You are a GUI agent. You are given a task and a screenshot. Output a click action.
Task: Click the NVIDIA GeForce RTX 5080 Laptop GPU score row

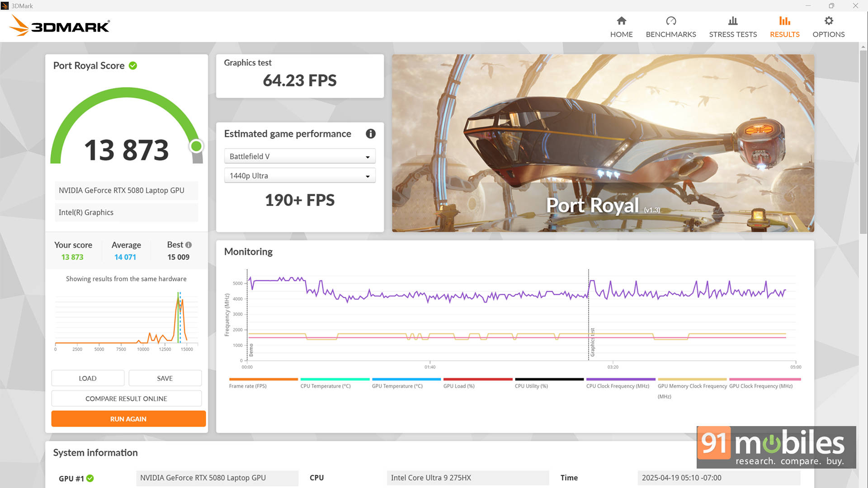pyautogui.click(x=127, y=191)
